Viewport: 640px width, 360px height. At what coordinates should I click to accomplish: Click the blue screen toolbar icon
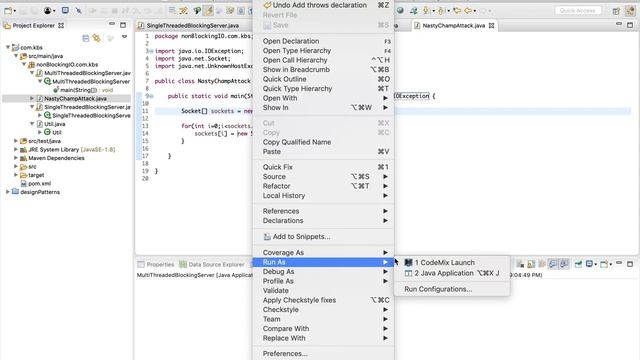65,11
